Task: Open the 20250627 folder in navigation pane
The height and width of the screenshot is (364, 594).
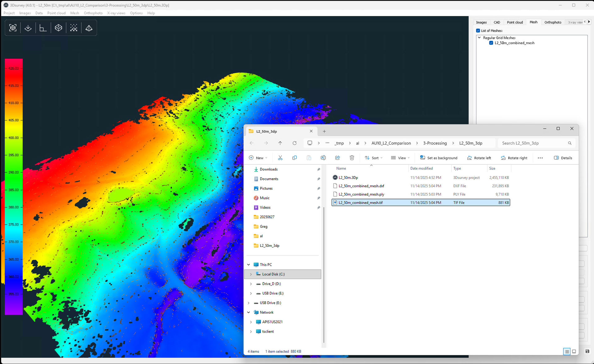Action: 267,217
